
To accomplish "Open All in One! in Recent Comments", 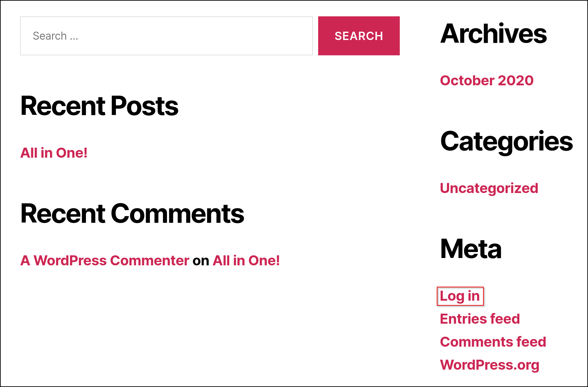I will coord(246,261).
